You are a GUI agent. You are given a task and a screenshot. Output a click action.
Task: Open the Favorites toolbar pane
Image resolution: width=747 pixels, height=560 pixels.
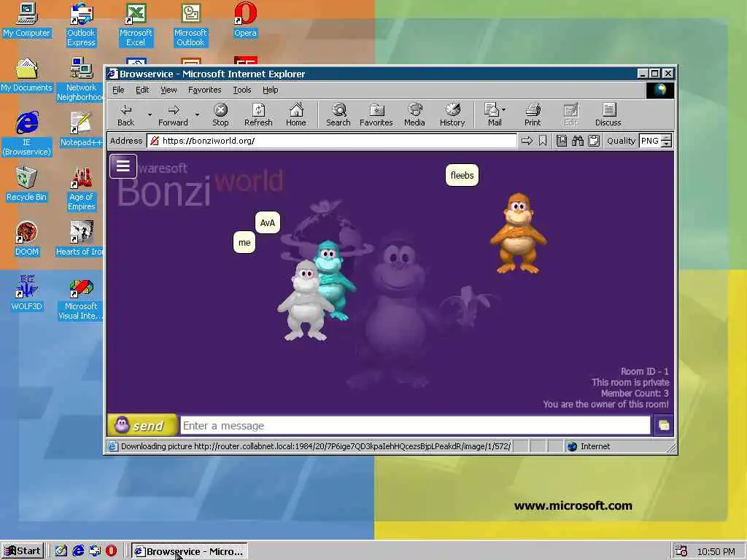(x=376, y=114)
